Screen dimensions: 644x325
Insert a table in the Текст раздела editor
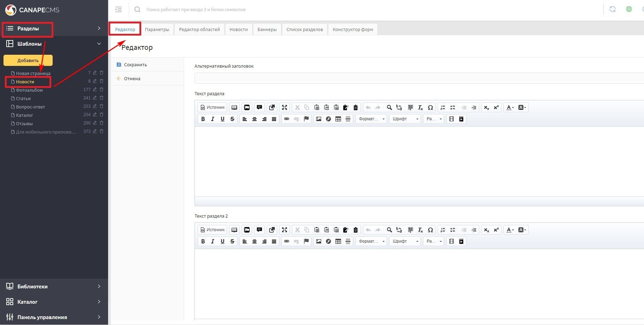coord(338,119)
